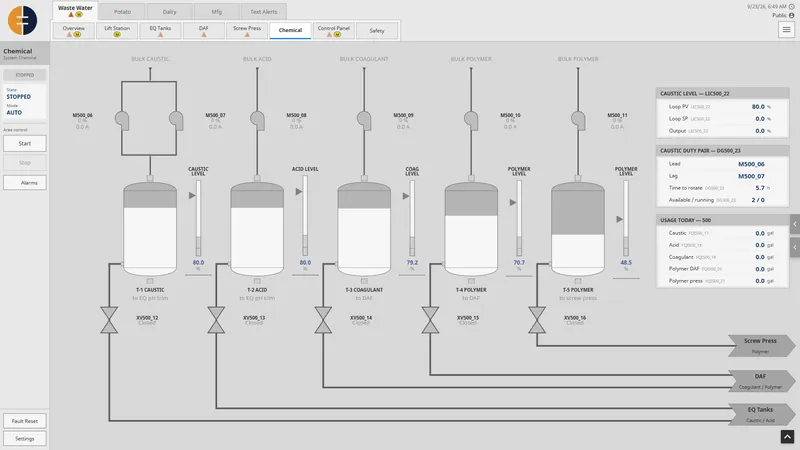The image size is (800, 450).
Task: Follow the Screw Press polymer destination arrow
Action: (x=761, y=346)
